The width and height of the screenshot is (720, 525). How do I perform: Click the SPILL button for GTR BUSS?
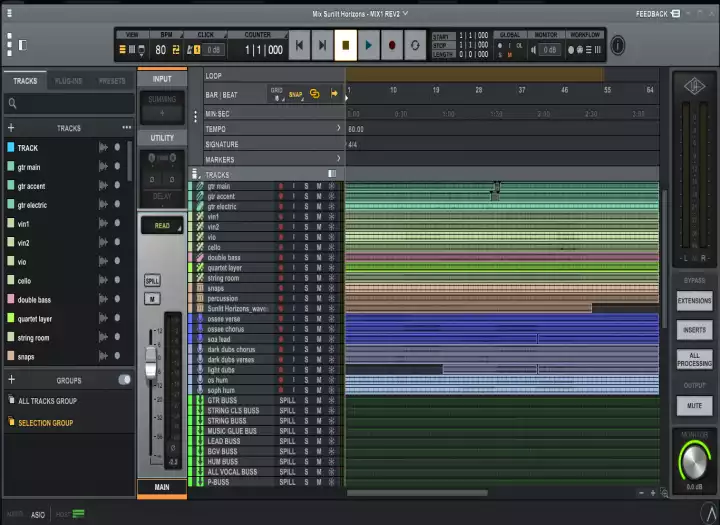tap(287, 400)
